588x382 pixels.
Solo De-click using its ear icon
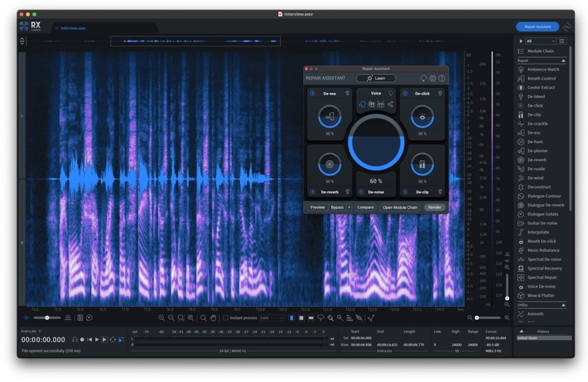coord(440,94)
